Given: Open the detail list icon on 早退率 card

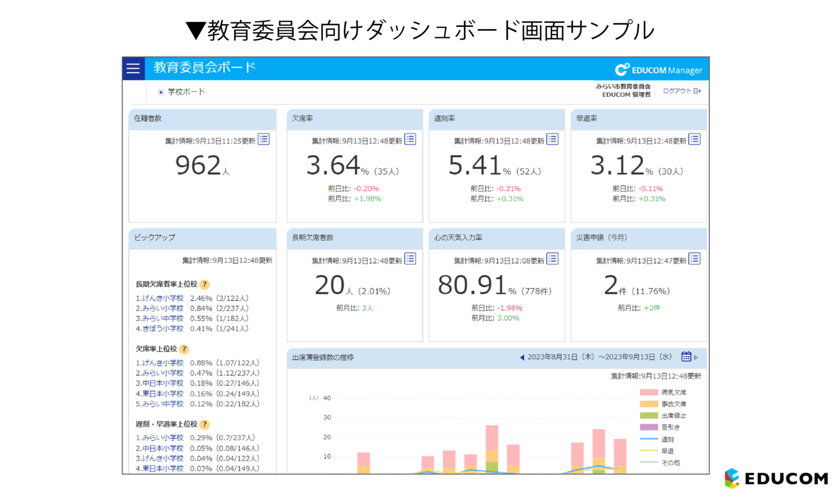Looking at the screenshot, I should (694, 140).
